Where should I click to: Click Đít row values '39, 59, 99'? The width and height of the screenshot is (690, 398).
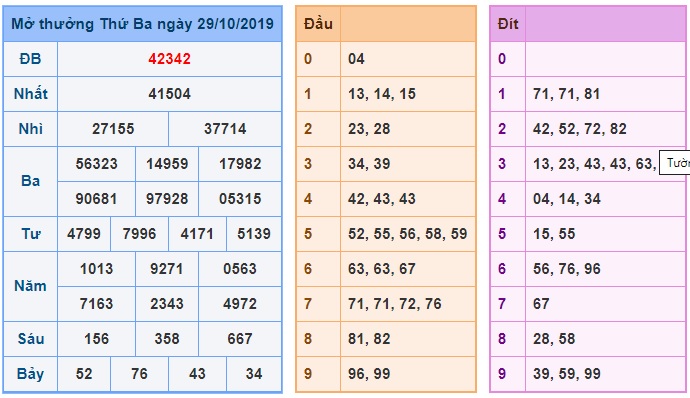pos(567,374)
